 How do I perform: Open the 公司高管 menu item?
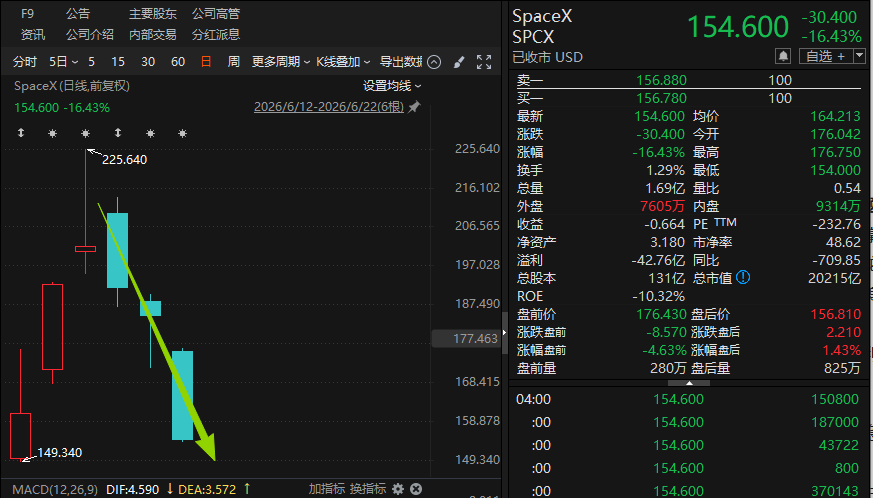coord(216,14)
